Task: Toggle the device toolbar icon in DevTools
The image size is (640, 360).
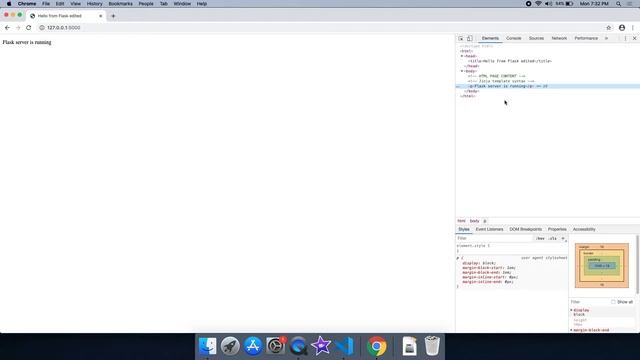Action: [469, 38]
